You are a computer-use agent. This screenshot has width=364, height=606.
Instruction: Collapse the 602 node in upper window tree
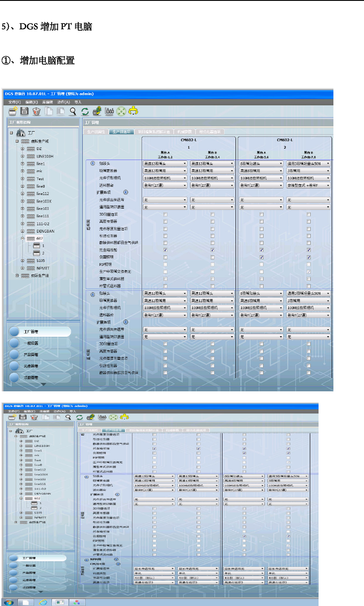[23, 238]
